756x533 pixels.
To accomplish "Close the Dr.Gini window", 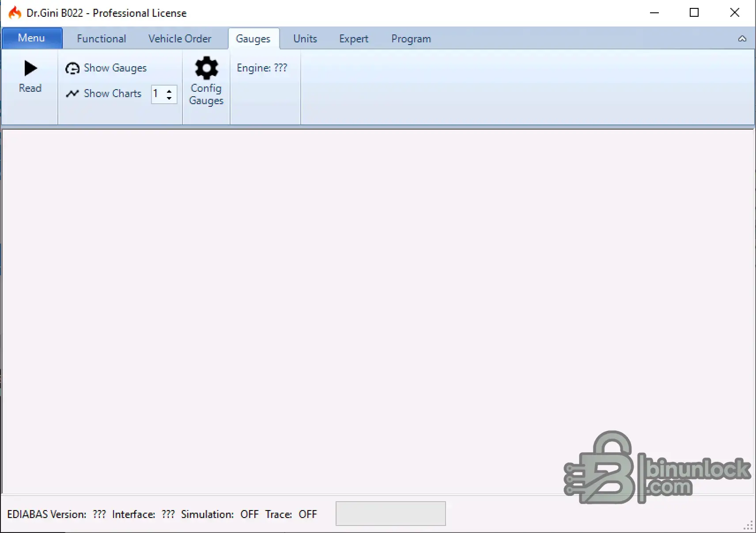I will 735,13.
